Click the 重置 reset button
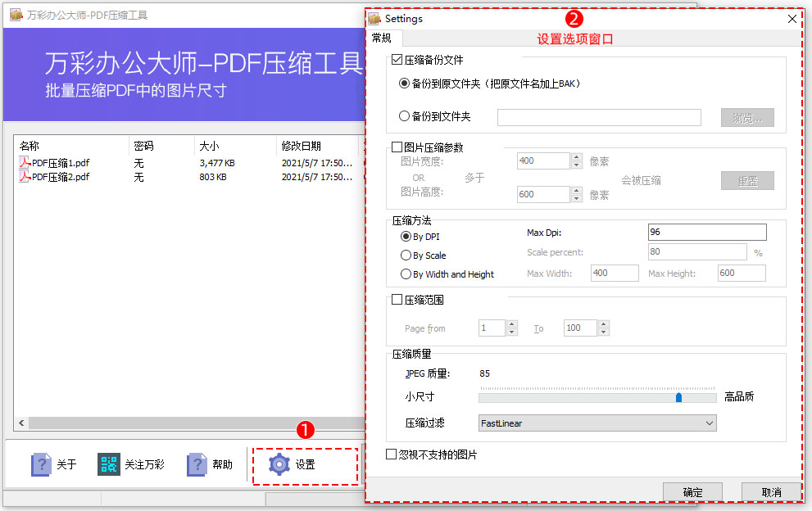Image resolution: width=812 pixels, height=511 pixels. pyautogui.click(x=747, y=181)
